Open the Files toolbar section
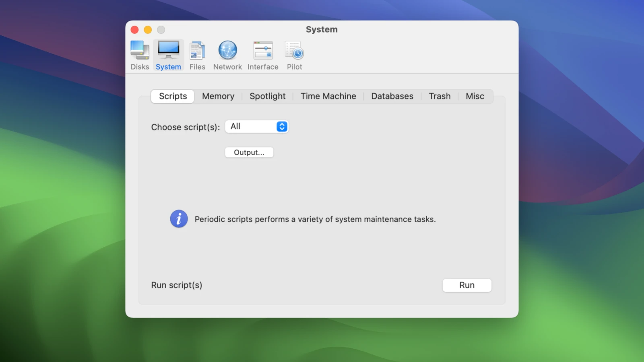Screen dimensions: 644x362 197,55
